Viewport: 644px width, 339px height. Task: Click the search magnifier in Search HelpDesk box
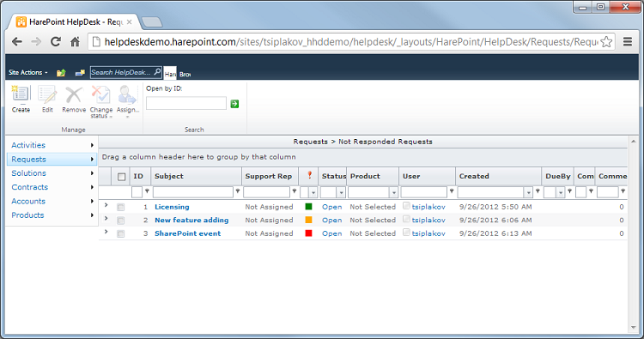pyautogui.click(x=157, y=72)
